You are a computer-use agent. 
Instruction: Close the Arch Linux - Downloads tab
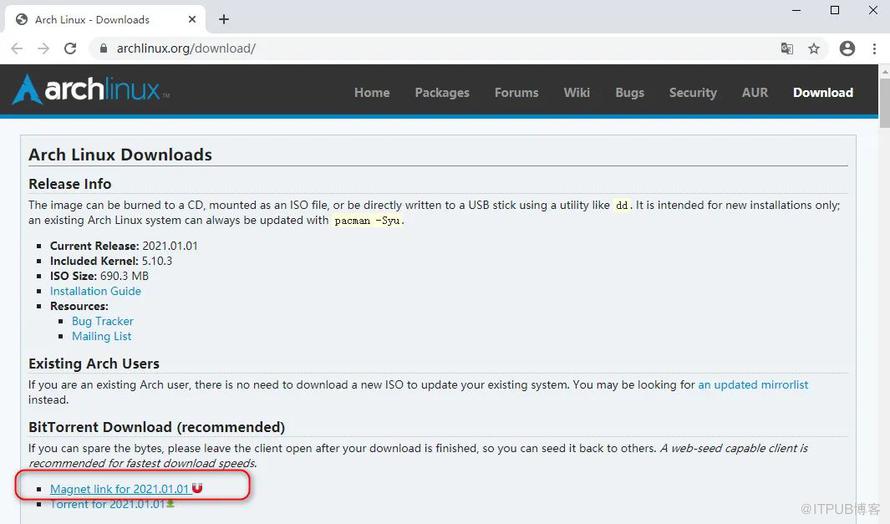click(x=192, y=19)
